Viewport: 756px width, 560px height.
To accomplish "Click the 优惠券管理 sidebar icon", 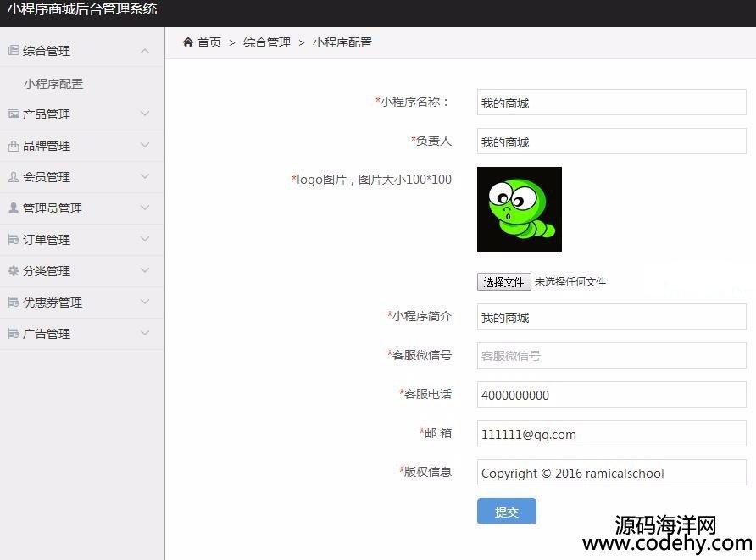I will [x=14, y=302].
